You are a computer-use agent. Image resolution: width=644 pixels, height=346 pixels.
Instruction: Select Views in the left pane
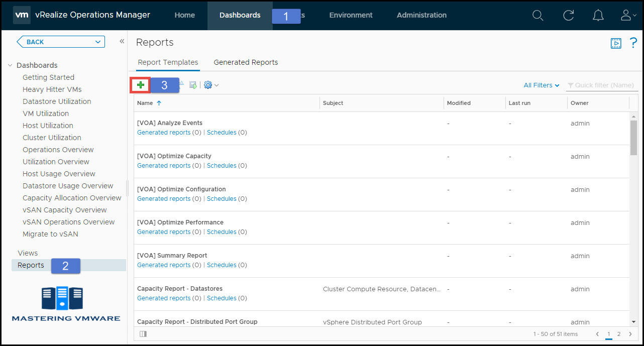[x=28, y=253]
